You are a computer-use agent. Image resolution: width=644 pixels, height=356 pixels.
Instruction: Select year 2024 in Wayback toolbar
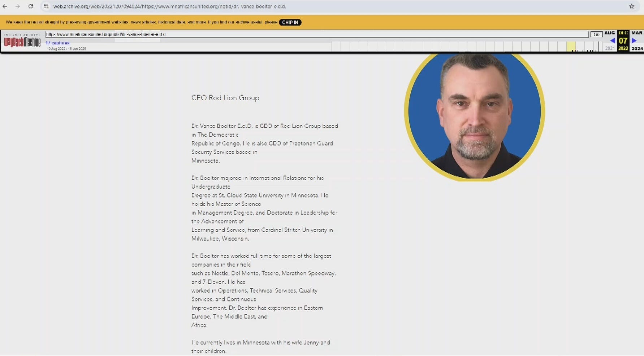pyautogui.click(x=637, y=48)
